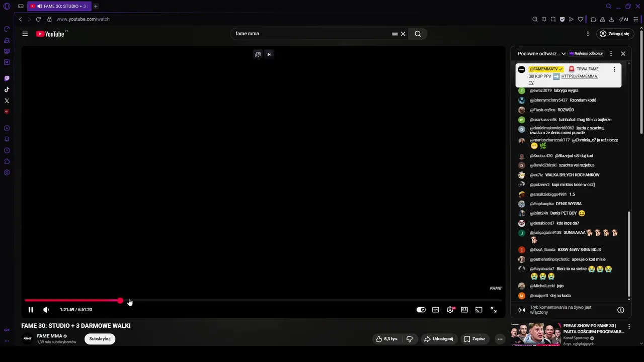
Task: Click the 'Subskrybuj' subscribe button
Action: pos(100,339)
